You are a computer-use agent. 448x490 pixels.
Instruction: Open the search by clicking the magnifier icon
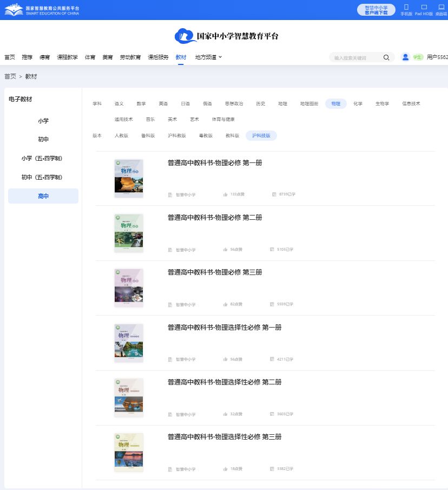click(386, 57)
